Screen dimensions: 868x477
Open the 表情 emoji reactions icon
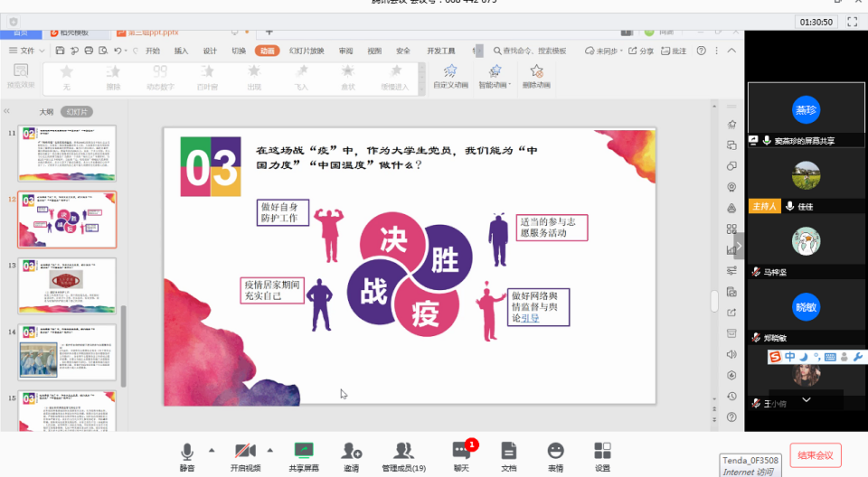(555, 451)
